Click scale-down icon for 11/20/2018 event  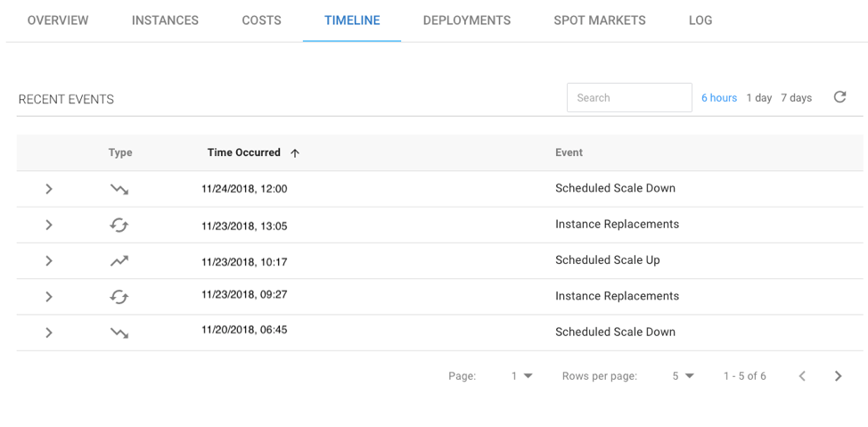coord(119,333)
